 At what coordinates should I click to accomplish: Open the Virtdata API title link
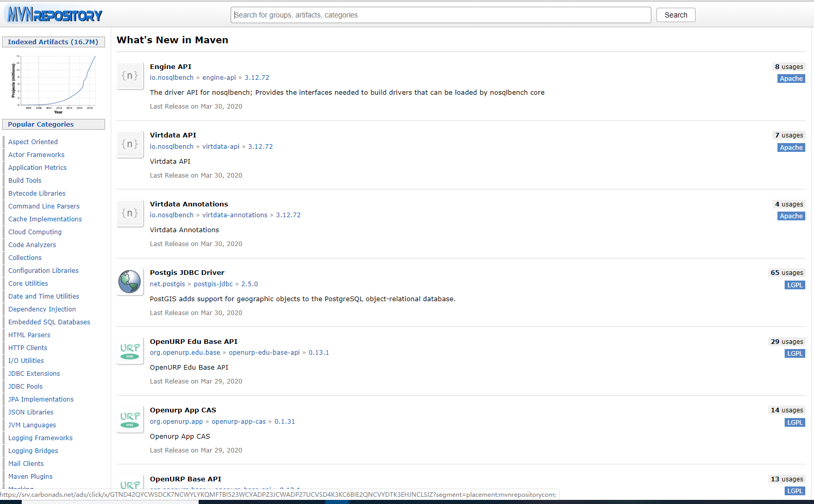point(173,135)
